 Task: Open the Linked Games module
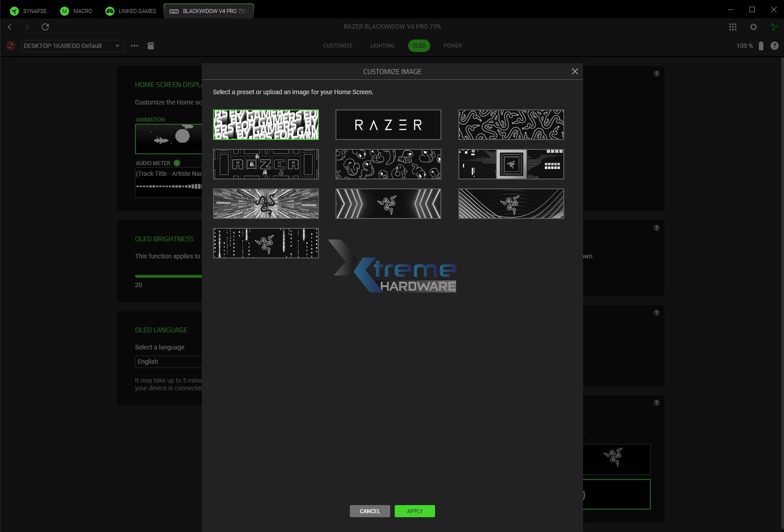tap(130, 11)
